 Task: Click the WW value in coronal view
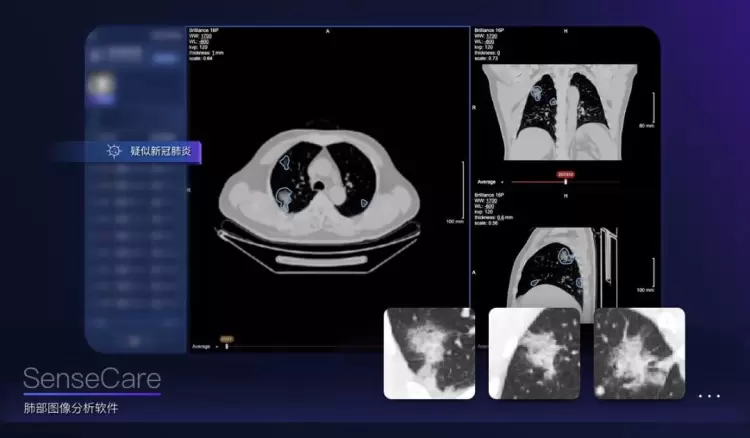coord(491,38)
